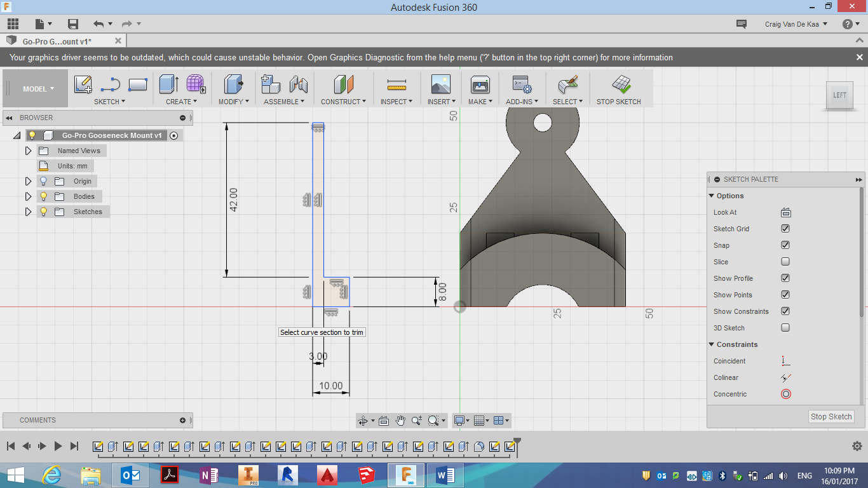The image size is (868, 488).
Task: Open the CONSTRUCT menu
Action: pos(343,102)
